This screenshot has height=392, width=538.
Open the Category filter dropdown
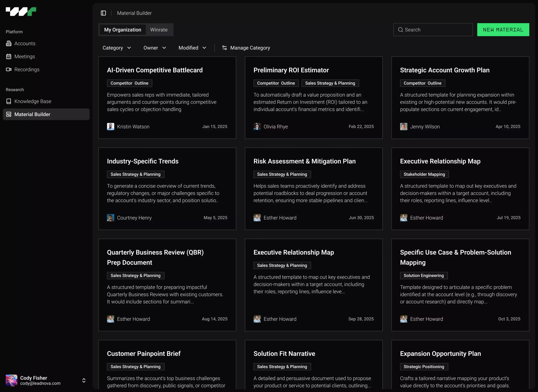(117, 48)
